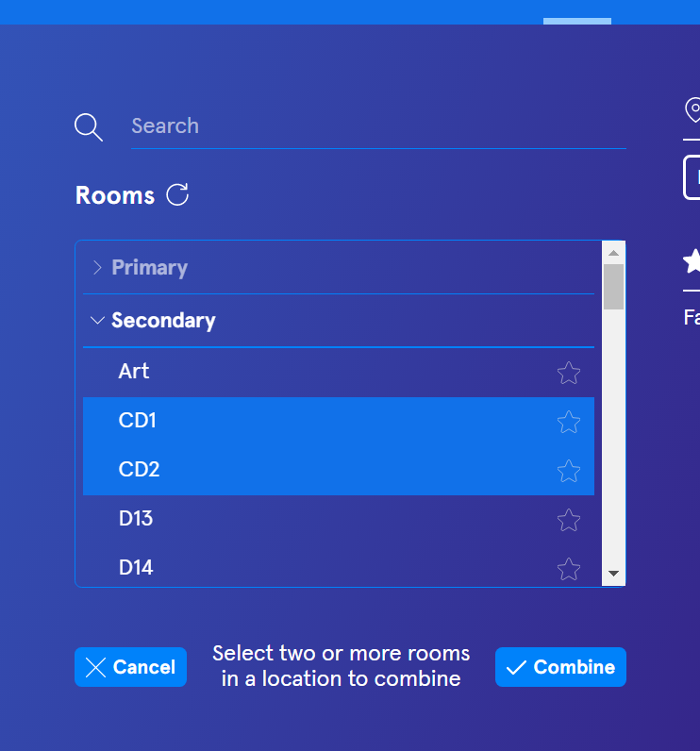Favorite the Art room star
The image size is (700, 751).
pyautogui.click(x=568, y=373)
